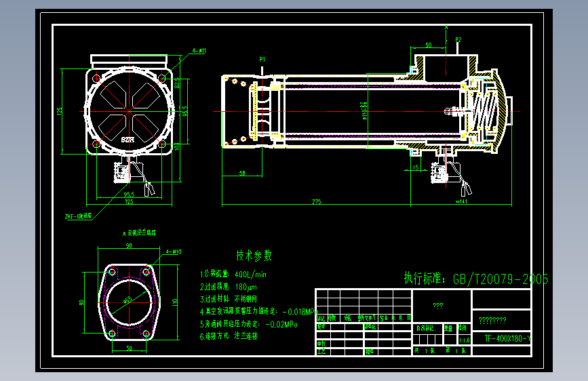Viewport: 588px width, 381px height.
Task: Click the "P1" port label
Action: tap(262, 59)
